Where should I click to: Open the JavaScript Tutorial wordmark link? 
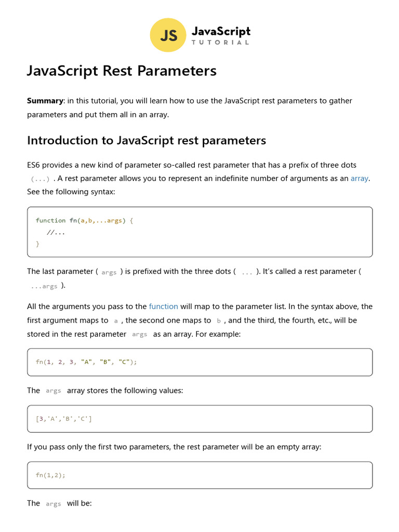pos(221,35)
